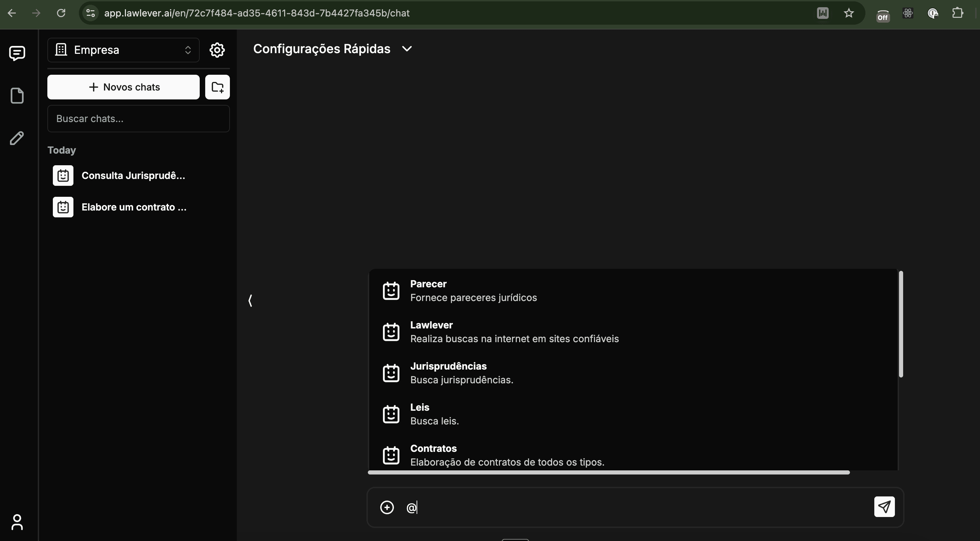980x541 pixels.
Task: Open the Elabore um contrato ... chat
Action: [139, 207]
